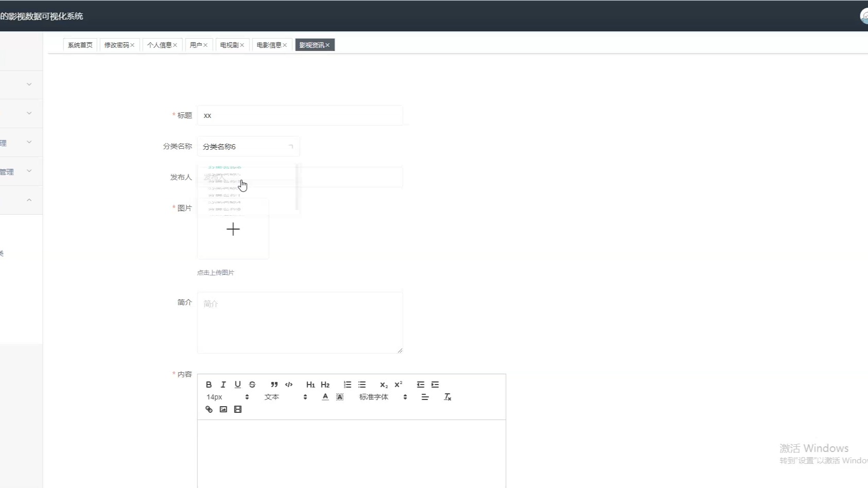The image size is (868, 488).
Task: Insert a hyperlink in the editor
Action: (209, 409)
